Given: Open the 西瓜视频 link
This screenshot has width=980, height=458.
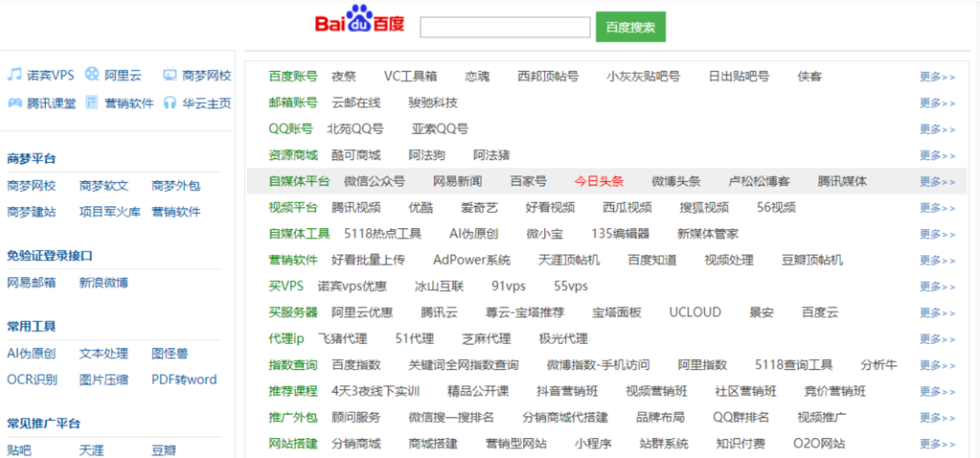Looking at the screenshot, I should point(627,207).
